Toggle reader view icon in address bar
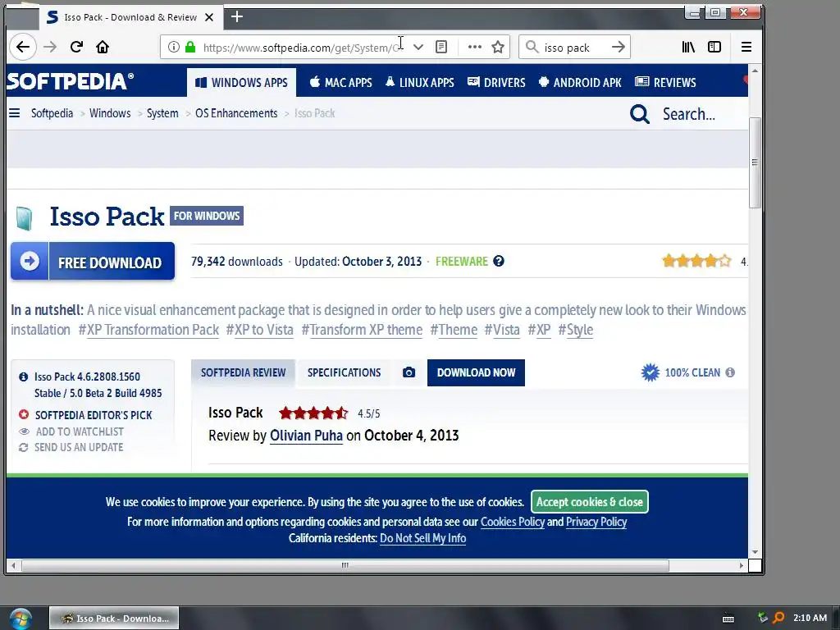 (x=441, y=47)
